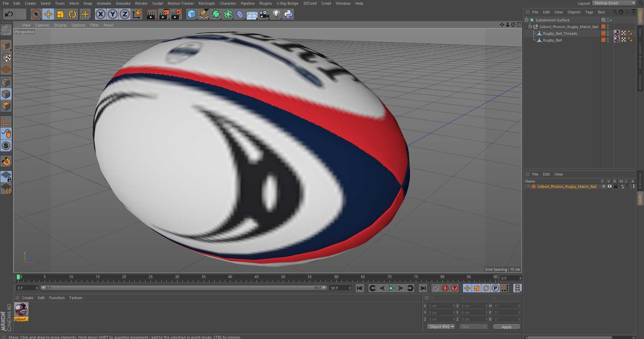The height and width of the screenshot is (339, 644).
Task: Select Rugby_Ball object in tree
Action: coord(552,40)
